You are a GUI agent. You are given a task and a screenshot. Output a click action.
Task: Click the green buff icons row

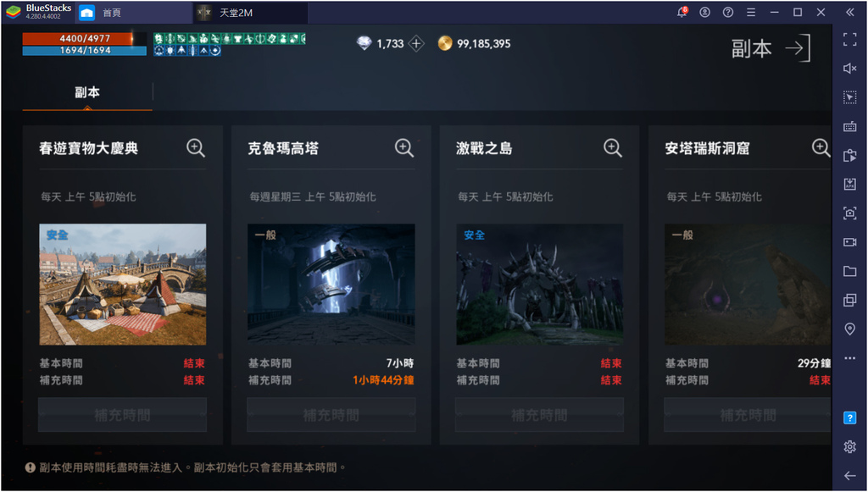pos(229,39)
